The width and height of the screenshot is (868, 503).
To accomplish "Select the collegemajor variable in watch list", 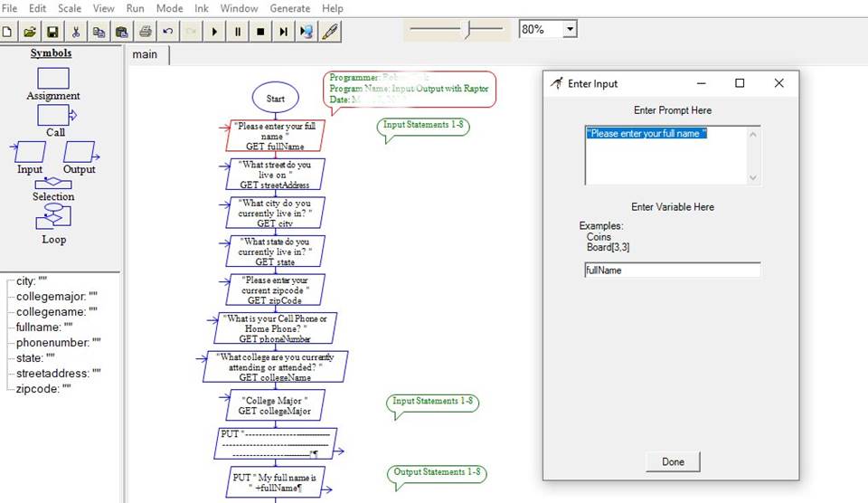I will [x=56, y=297].
